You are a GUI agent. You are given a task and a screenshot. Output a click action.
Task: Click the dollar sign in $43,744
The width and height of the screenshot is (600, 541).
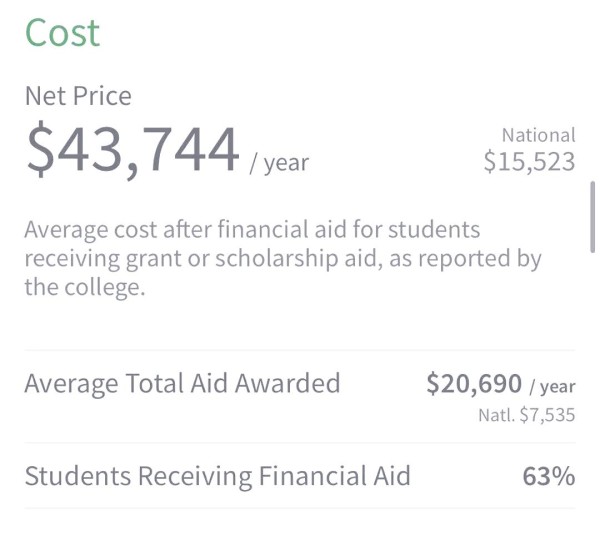click(x=40, y=150)
